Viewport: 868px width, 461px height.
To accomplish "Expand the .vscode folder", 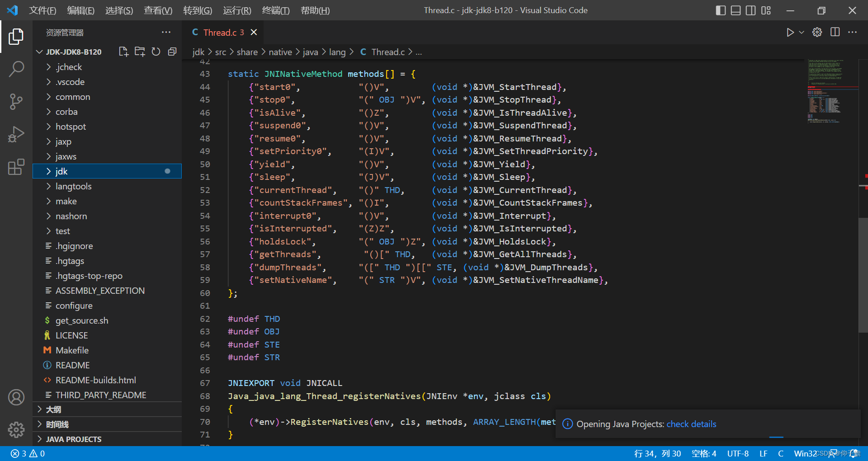I will (x=107, y=82).
